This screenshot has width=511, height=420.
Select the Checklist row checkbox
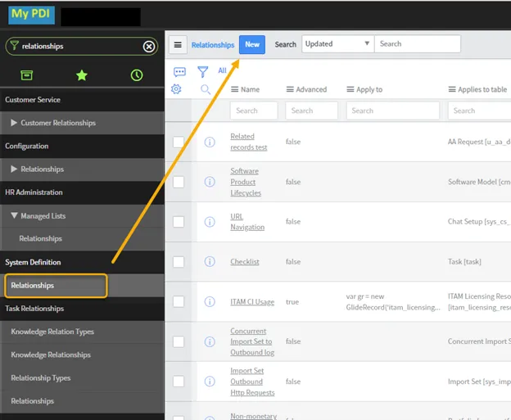[x=179, y=262]
